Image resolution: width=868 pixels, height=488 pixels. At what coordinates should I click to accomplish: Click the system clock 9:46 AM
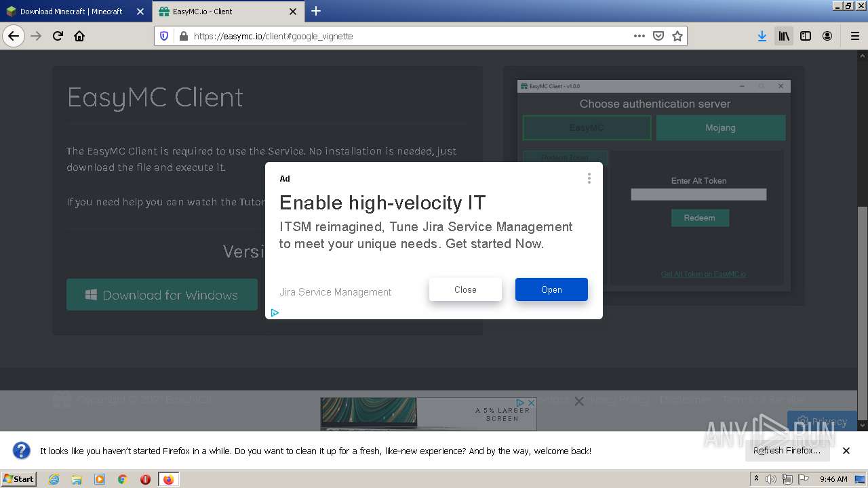tap(833, 479)
